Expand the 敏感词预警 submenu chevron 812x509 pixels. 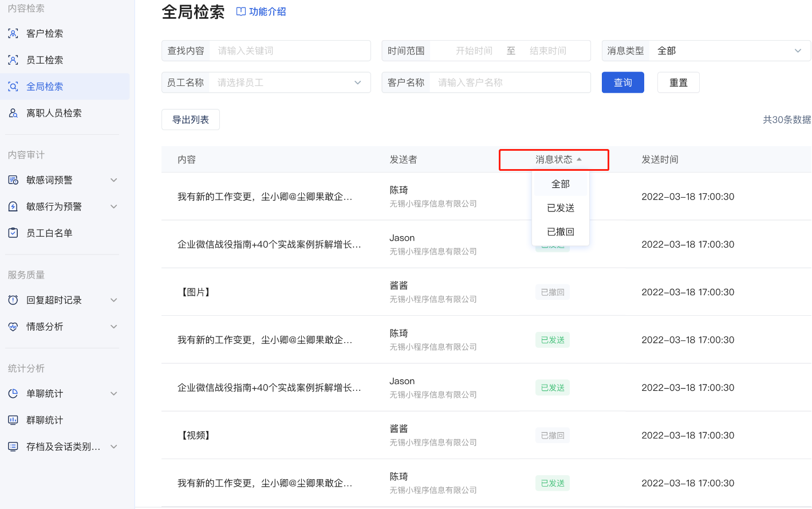pos(114,180)
